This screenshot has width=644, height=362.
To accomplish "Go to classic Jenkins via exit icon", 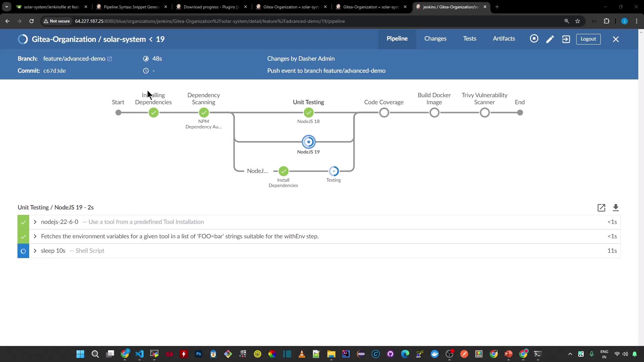I will point(566,39).
